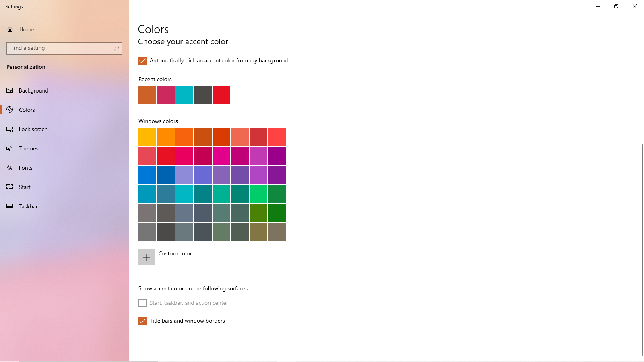Click the Lock screen icon
This screenshot has height=362, width=644.
point(10,129)
